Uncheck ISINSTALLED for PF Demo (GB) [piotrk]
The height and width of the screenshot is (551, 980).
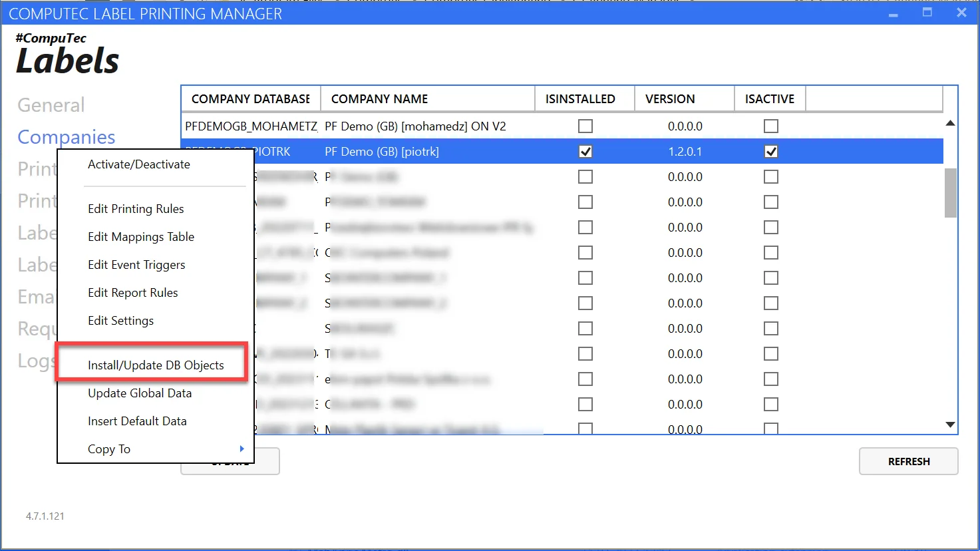(585, 152)
